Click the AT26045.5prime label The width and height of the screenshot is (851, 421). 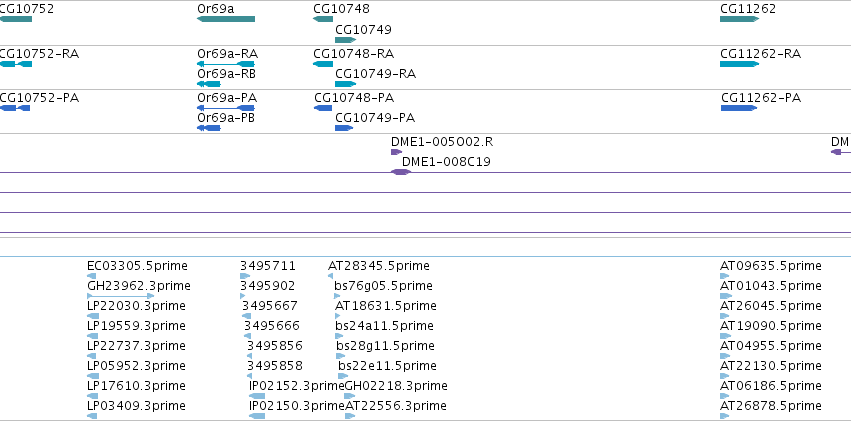click(x=771, y=306)
